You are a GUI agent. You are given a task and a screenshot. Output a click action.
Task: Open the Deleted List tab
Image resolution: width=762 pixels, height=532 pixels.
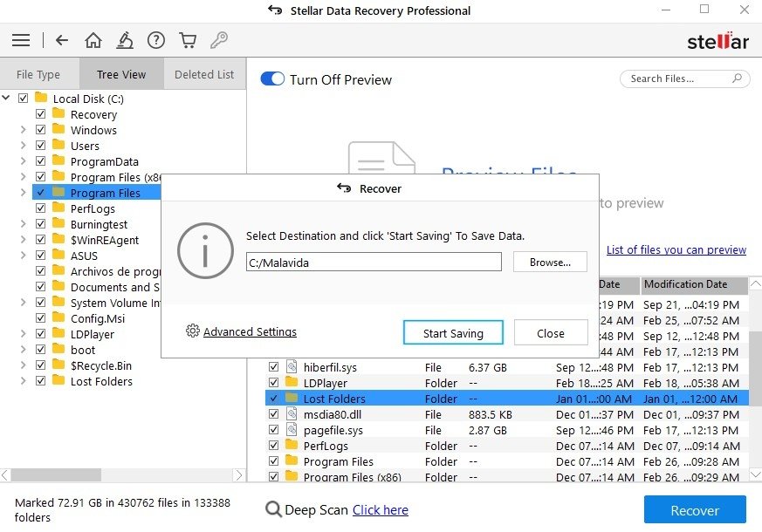click(x=204, y=74)
